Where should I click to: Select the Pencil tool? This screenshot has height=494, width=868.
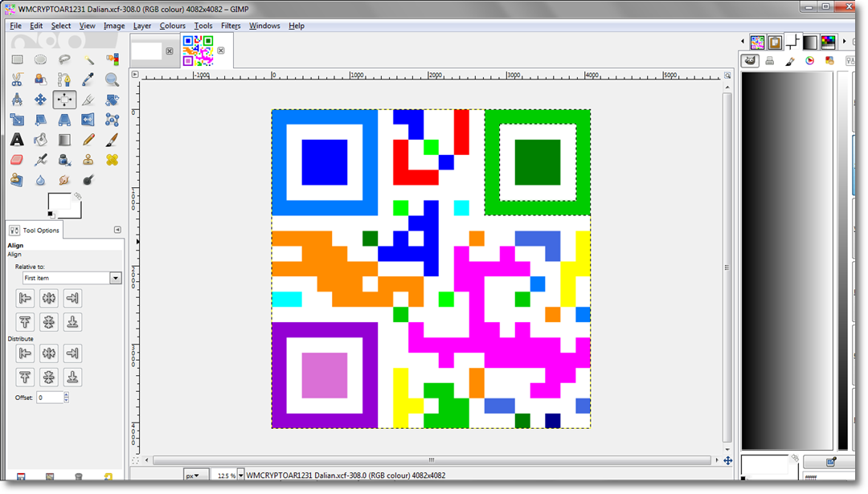tap(88, 140)
